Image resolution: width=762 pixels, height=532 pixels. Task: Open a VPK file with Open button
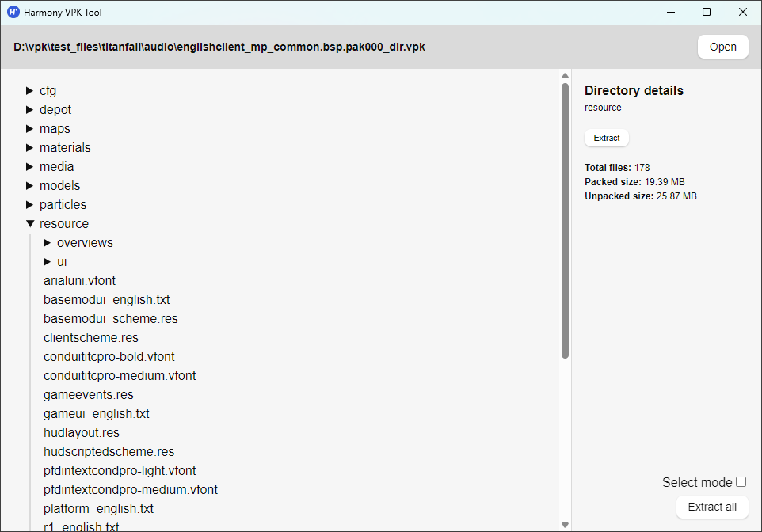(722, 47)
